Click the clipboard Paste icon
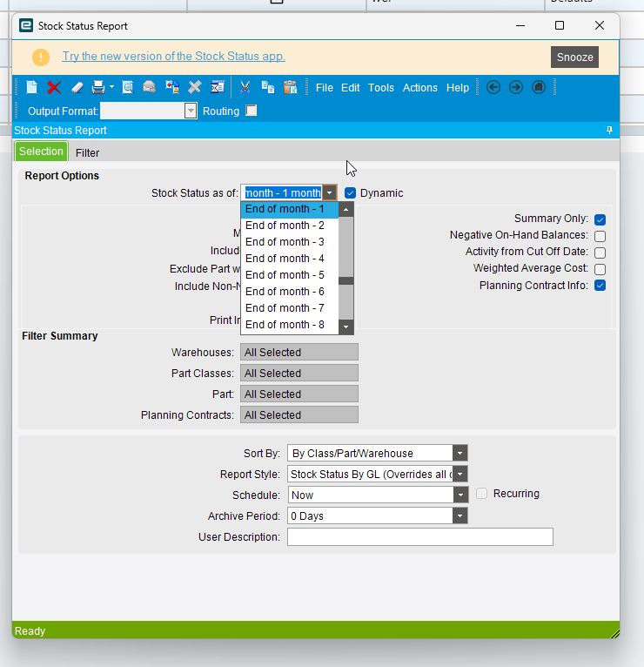644x667 pixels. (291, 87)
